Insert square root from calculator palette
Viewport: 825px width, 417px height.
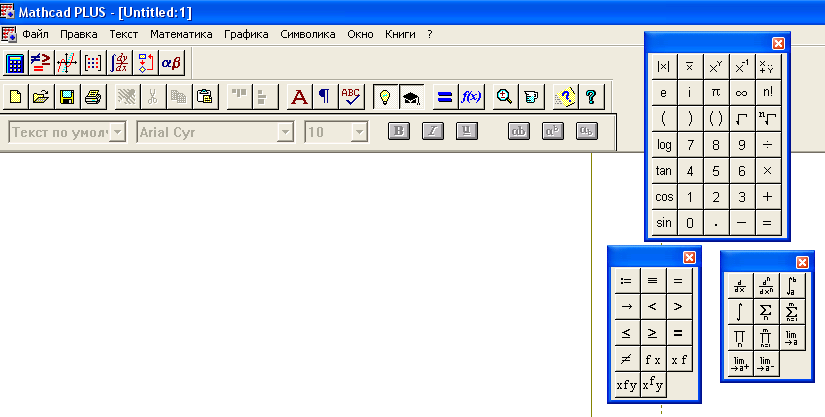click(x=741, y=119)
